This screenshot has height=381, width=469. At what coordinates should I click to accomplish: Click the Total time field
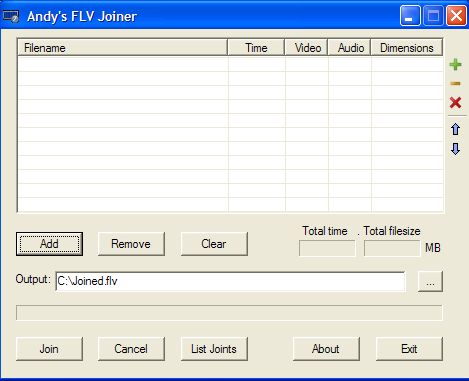click(x=327, y=248)
